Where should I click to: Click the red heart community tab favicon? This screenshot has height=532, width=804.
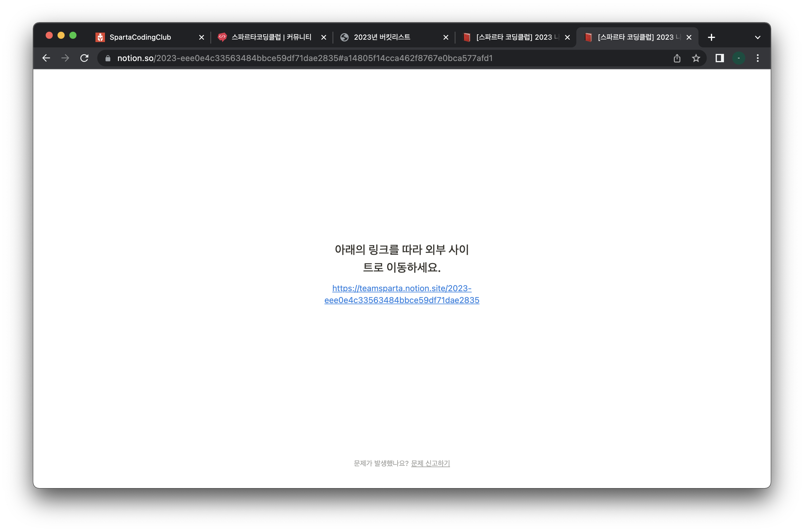coord(222,37)
